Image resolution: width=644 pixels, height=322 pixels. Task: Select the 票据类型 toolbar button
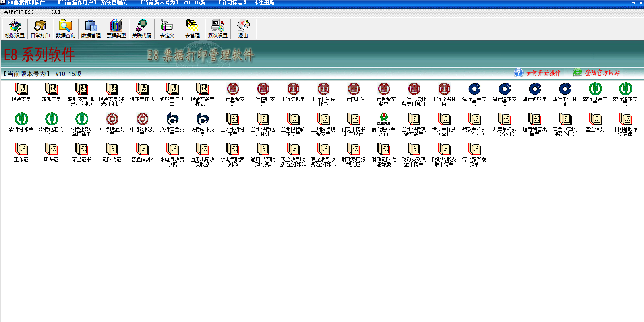[x=116, y=29]
